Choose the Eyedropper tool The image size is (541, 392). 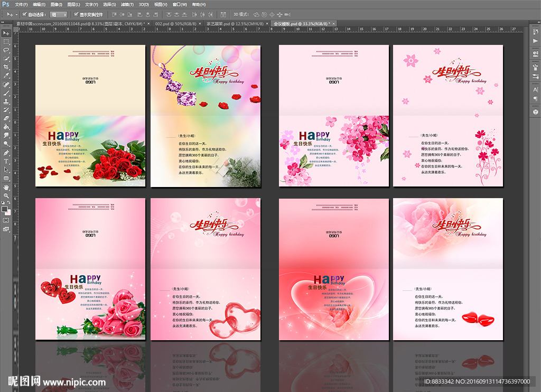[x=6, y=76]
